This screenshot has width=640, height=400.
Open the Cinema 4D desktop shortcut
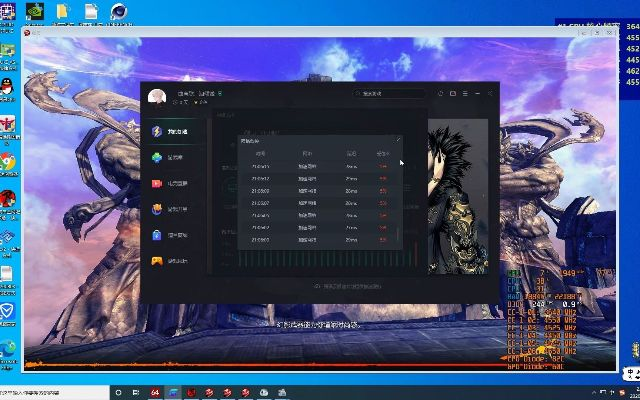(119, 12)
